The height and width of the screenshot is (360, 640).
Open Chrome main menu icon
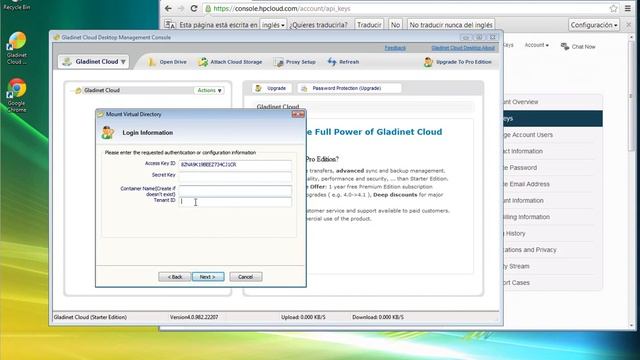(x=628, y=9)
